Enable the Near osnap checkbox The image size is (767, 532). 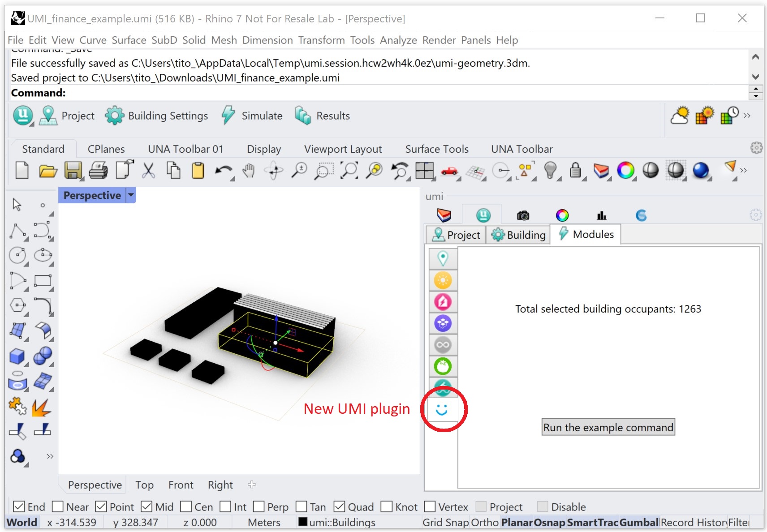point(58,506)
